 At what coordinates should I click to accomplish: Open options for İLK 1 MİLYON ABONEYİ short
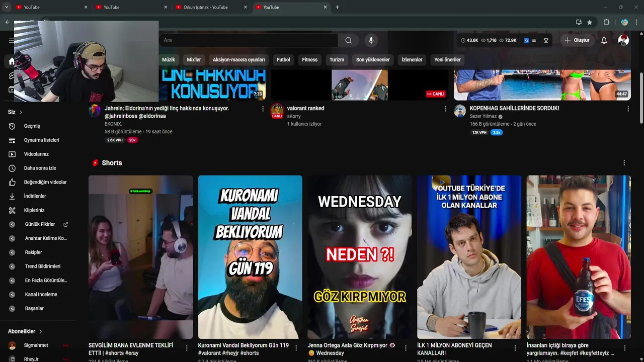coord(515,348)
